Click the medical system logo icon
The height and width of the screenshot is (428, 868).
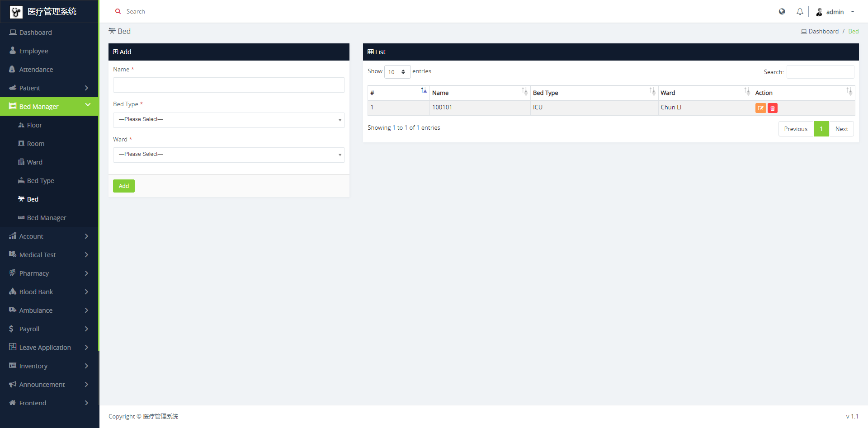pyautogui.click(x=16, y=12)
